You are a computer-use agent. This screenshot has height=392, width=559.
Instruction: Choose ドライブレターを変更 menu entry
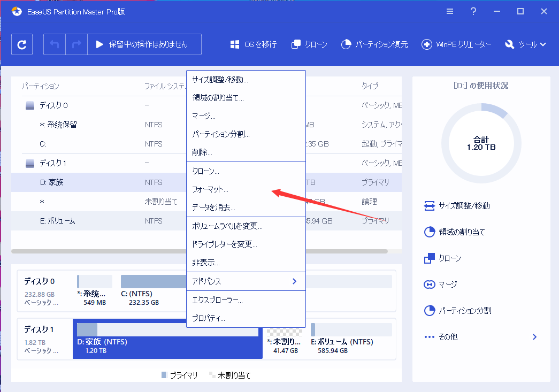[x=246, y=244]
